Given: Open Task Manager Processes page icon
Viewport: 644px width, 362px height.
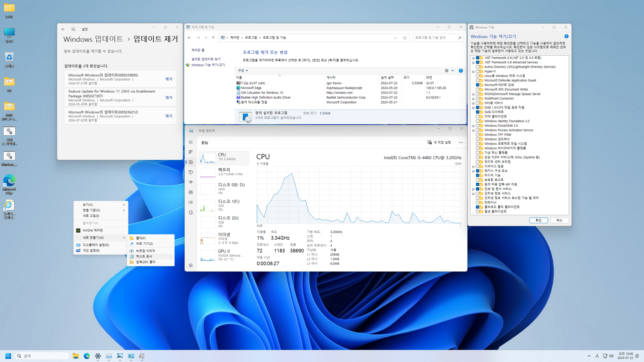Looking at the screenshot, I should [x=191, y=152].
